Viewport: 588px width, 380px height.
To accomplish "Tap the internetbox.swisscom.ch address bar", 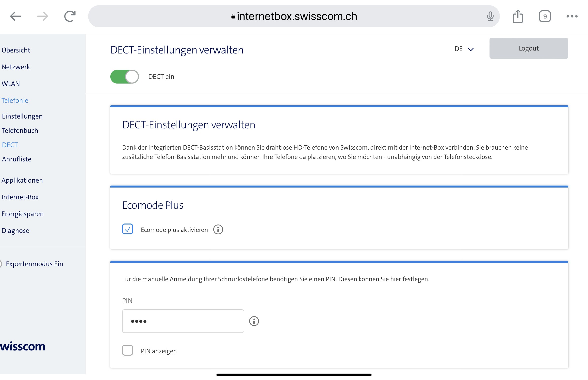I will [x=293, y=17].
